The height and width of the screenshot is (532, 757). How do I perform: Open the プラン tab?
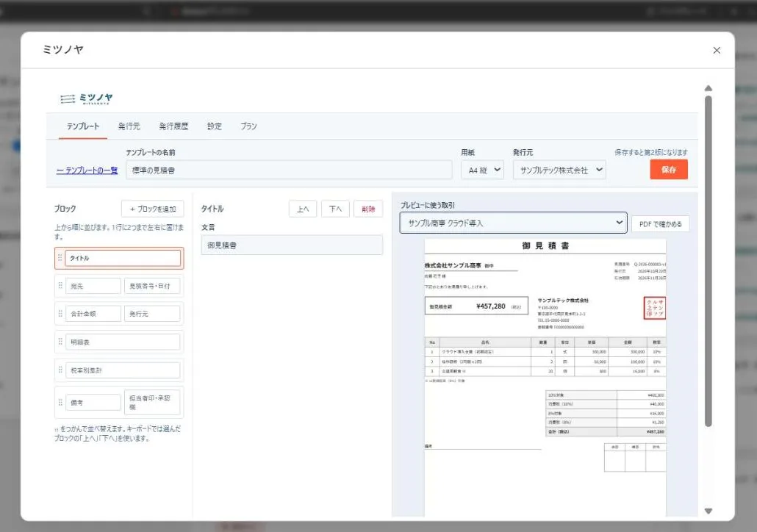[248, 126]
